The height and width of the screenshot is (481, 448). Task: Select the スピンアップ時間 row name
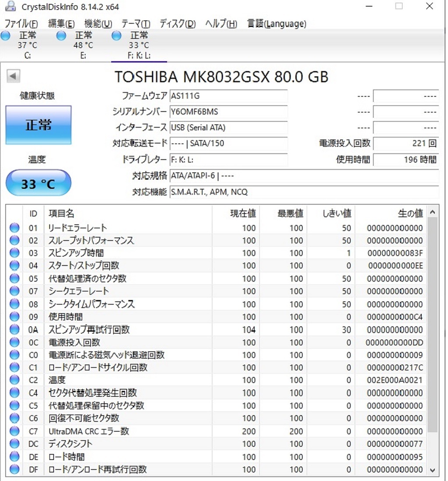click(x=76, y=253)
